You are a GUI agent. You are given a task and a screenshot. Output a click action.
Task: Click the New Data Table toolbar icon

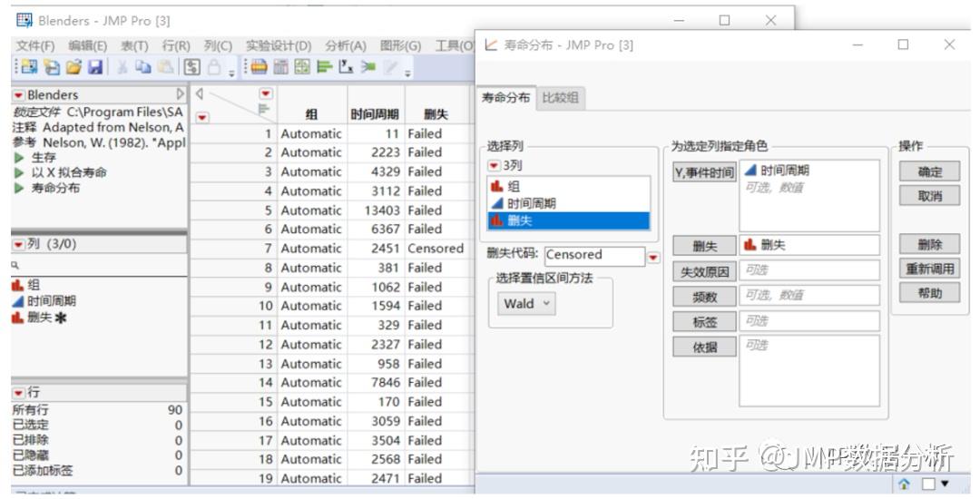click(29, 67)
